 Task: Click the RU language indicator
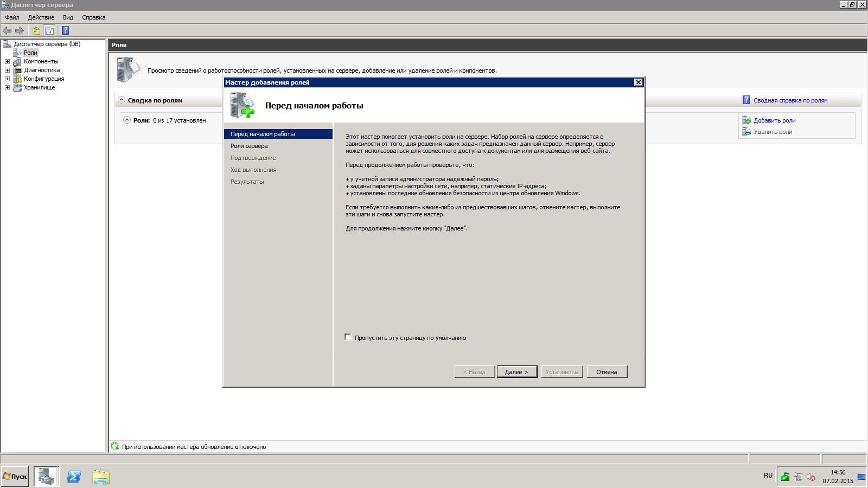(768, 476)
